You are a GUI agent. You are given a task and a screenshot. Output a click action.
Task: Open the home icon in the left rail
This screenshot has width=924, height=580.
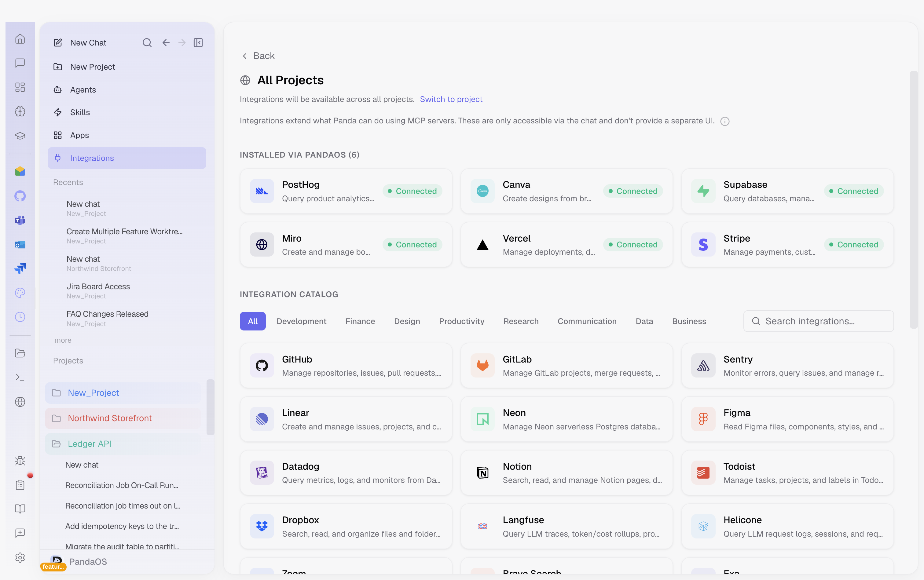(x=20, y=39)
